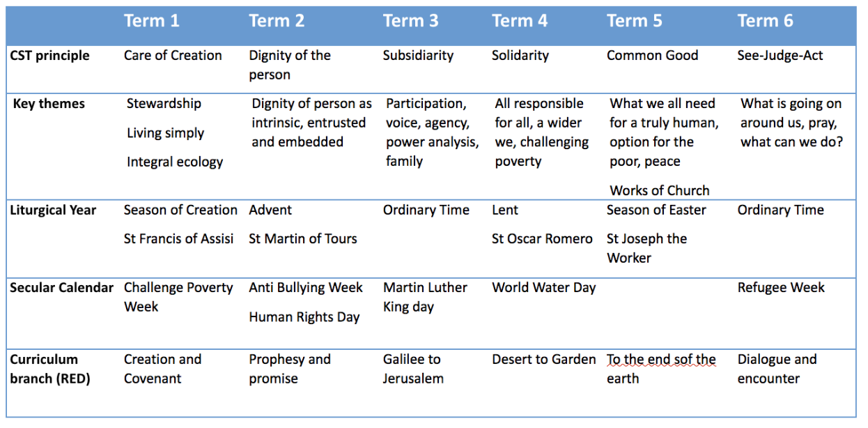Image resolution: width=868 pixels, height=428 pixels.
Task: Click the Term 1 column header
Action: click(151, 21)
